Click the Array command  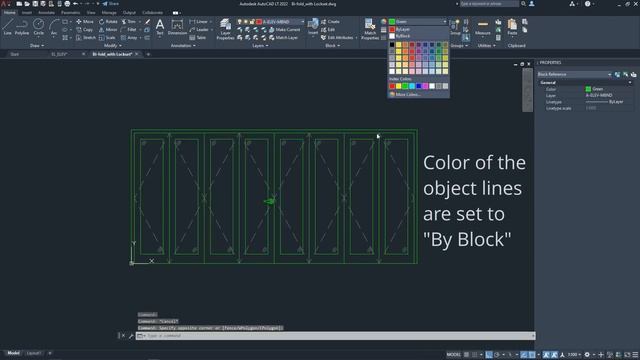[129, 38]
